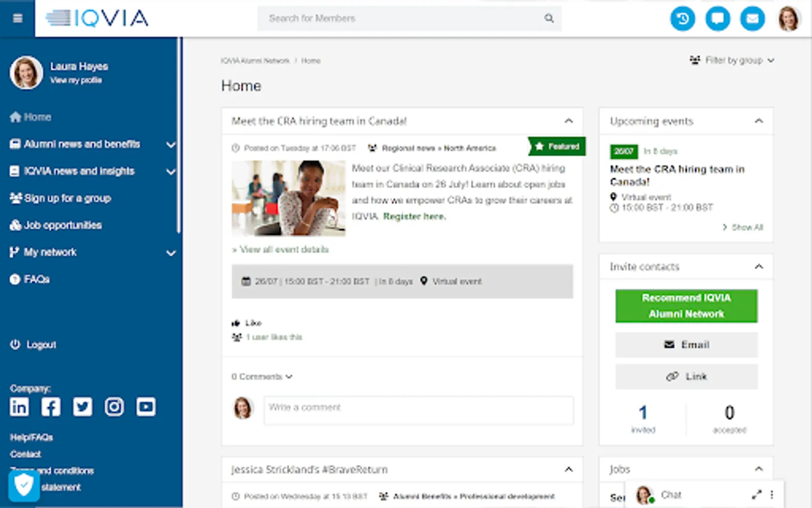Click the IQVIA logo
This screenshot has height=508, width=812.
[97, 18]
